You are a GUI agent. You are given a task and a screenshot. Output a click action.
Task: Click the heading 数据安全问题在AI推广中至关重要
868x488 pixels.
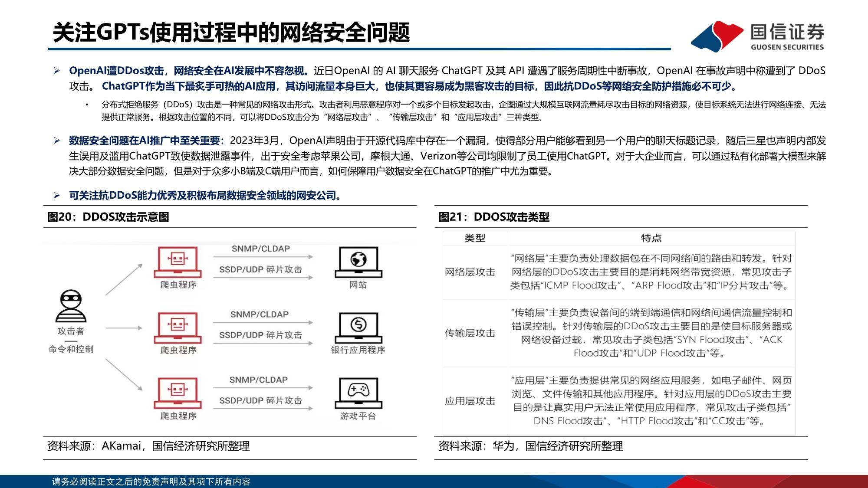pos(147,141)
